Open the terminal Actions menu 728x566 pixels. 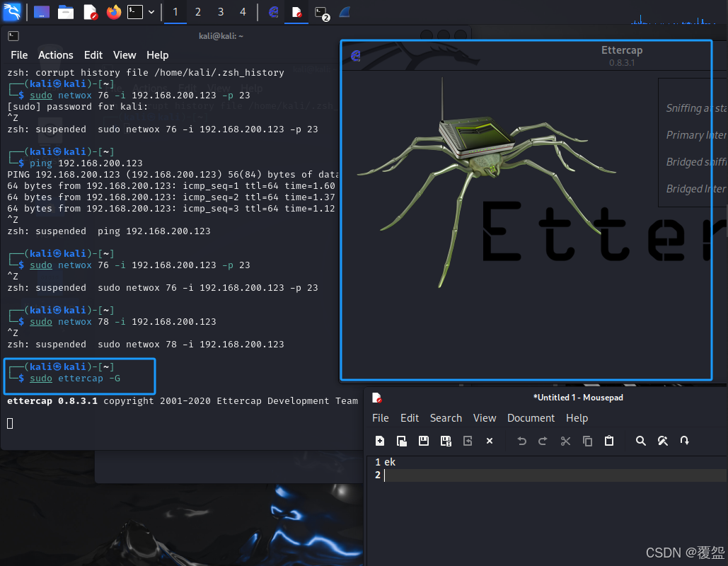(x=56, y=54)
